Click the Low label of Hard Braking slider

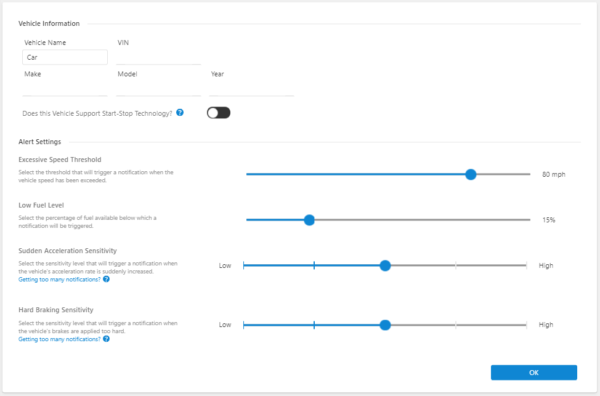[225, 325]
